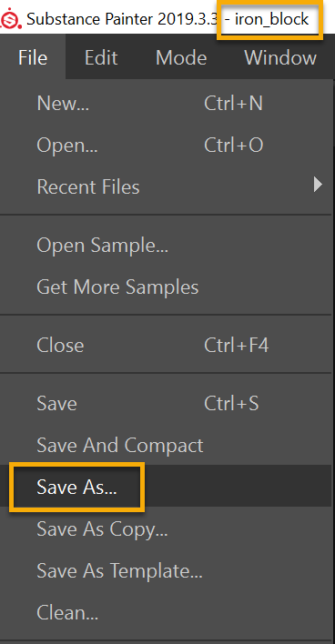Open the File menu
Screen dimensions: 335x644
point(33,58)
